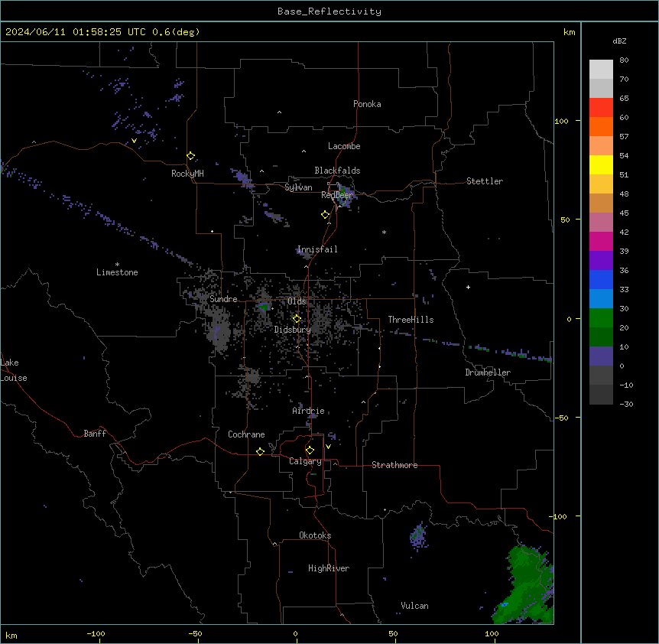Image resolution: width=659 pixels, height=644 pixels.
Task: Click the yellow v symbol northwest of RockyMH
Action: pyautogui.click(x=134, y=141)
